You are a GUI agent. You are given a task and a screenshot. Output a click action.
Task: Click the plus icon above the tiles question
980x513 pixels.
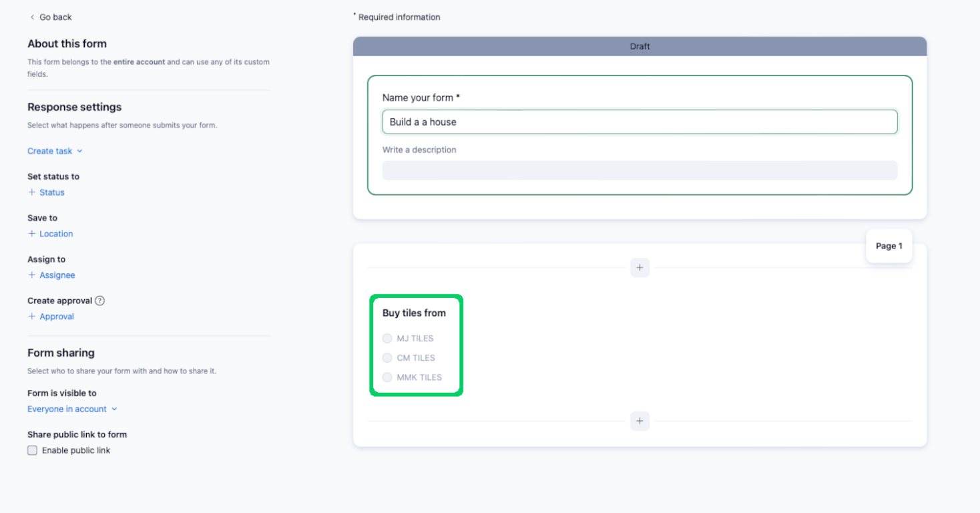tap(640, 267)
